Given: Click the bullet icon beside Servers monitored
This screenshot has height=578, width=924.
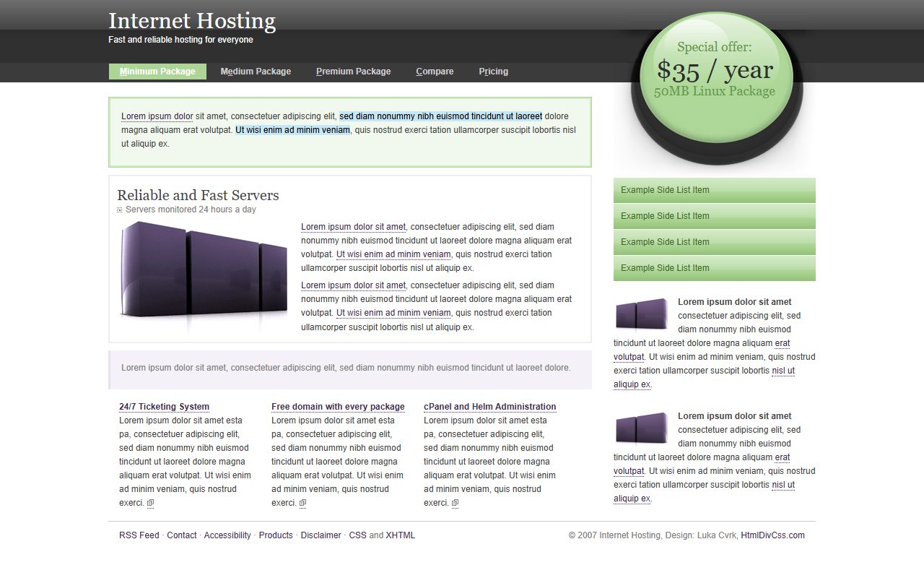Looking at the screenshot, I should tap(120, 210).
